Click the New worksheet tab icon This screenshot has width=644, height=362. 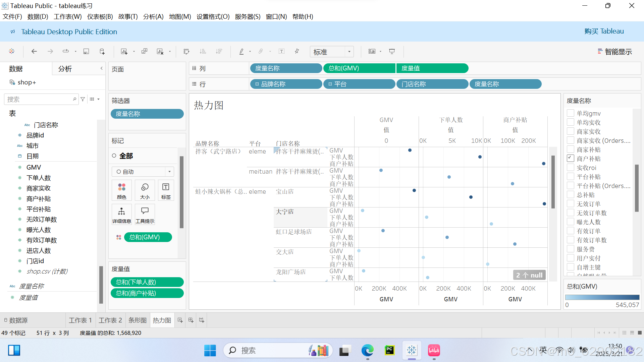[180, 320]
